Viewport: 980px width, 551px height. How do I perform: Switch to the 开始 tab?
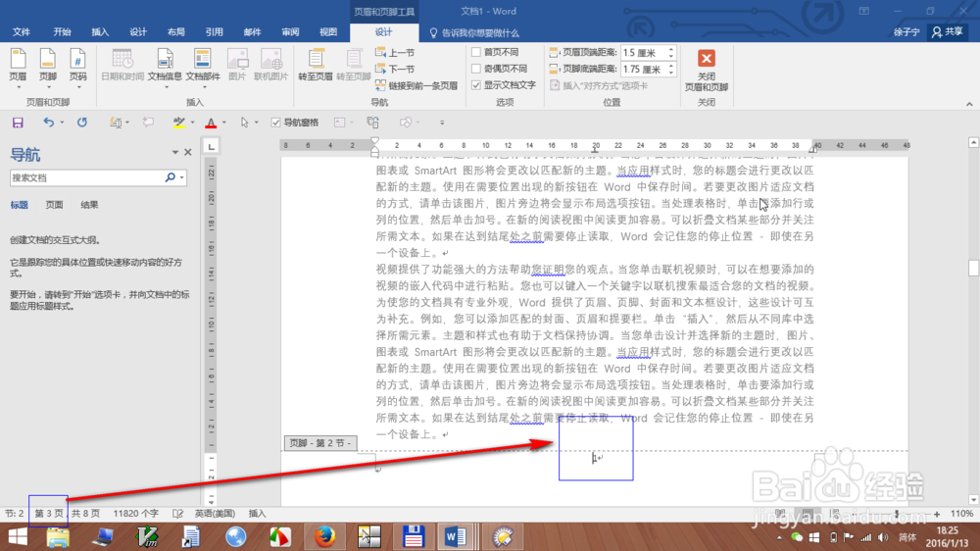coord(62,32)
